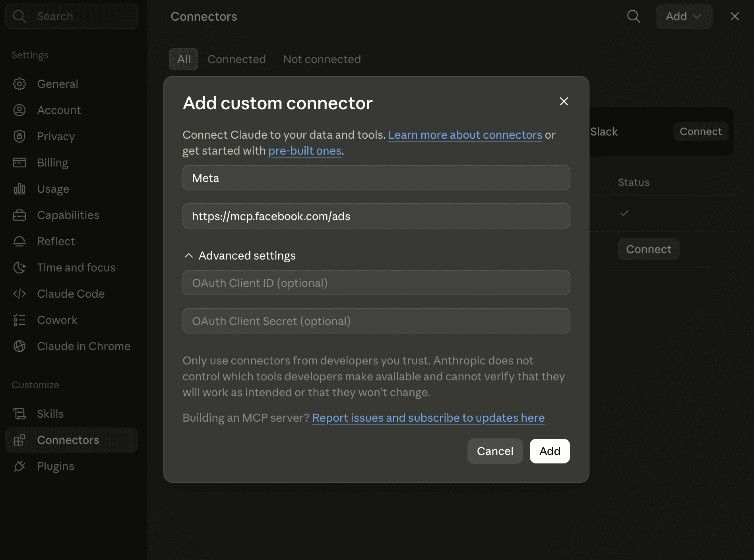This screenshot has width=754, height=560.
Task: Collapse the Advanced settings section
Action: (240, 256)
